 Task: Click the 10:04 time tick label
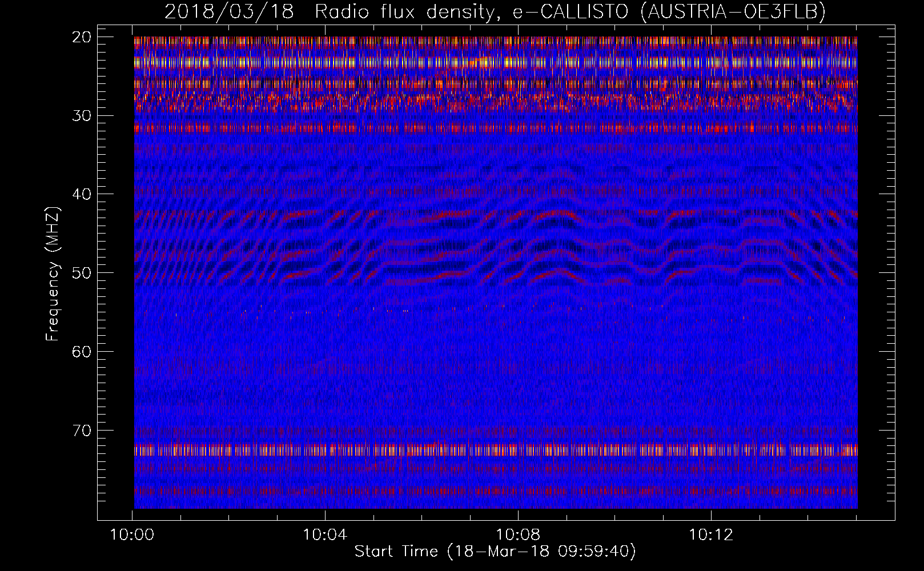click(x=325, y=535)
